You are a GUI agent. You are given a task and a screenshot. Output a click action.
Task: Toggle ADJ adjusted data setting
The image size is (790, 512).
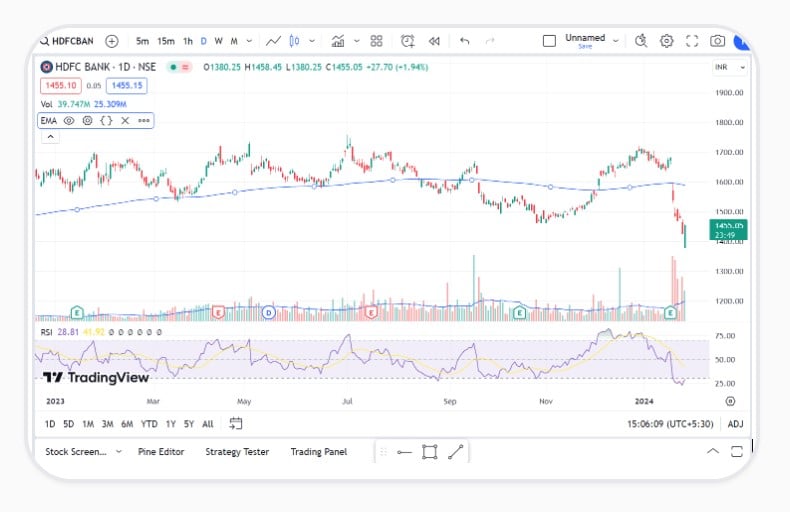pyautogui.click(x=735, y=424)
